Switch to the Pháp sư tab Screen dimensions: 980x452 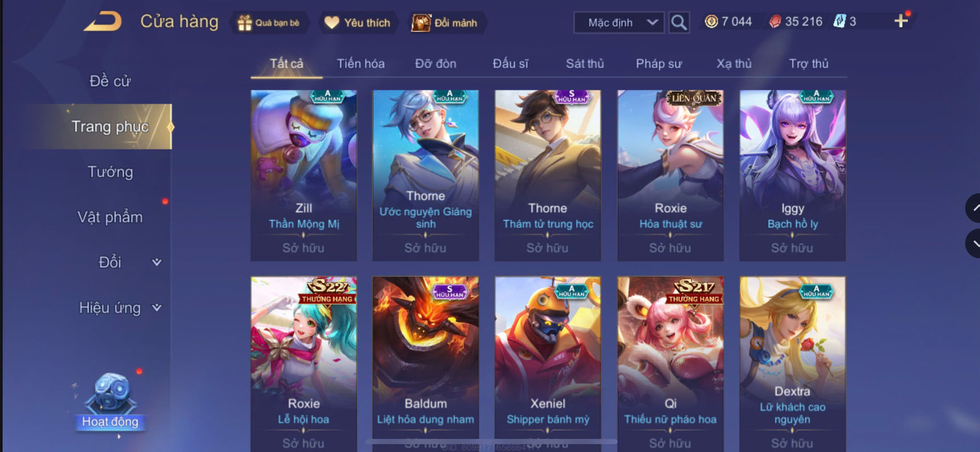coord(659,64)
